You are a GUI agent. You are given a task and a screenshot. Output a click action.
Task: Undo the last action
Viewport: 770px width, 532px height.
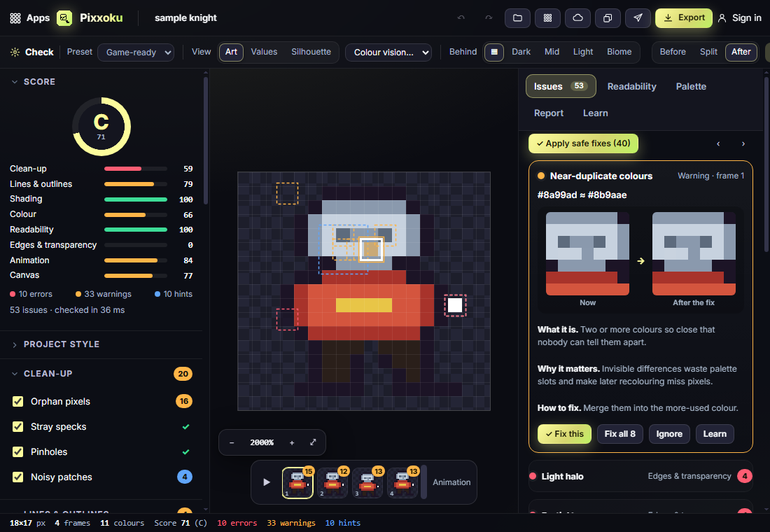[461, 17]
